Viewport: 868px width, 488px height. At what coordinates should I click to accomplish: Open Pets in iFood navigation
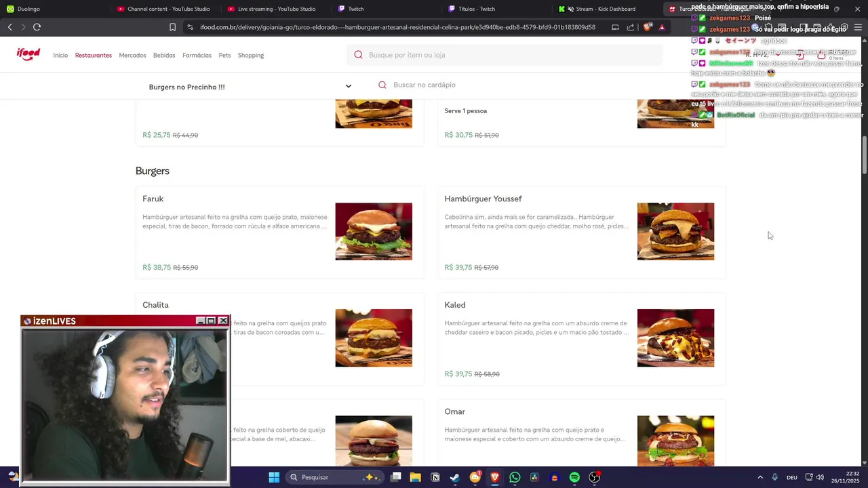click(x=224, y=55)
